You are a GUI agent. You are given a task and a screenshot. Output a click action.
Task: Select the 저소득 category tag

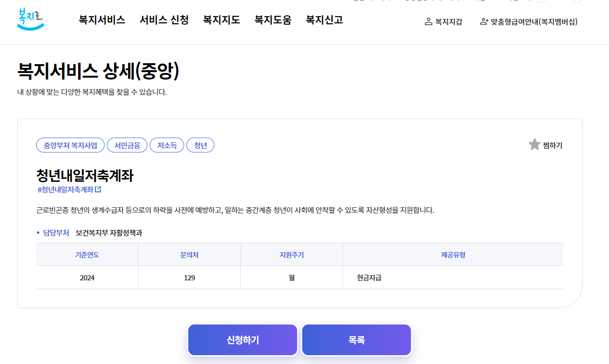[167, 145]
